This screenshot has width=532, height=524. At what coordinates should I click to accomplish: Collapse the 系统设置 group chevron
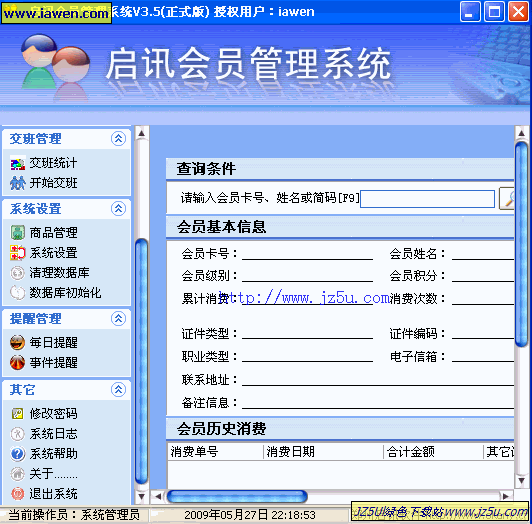click(118, 208)
